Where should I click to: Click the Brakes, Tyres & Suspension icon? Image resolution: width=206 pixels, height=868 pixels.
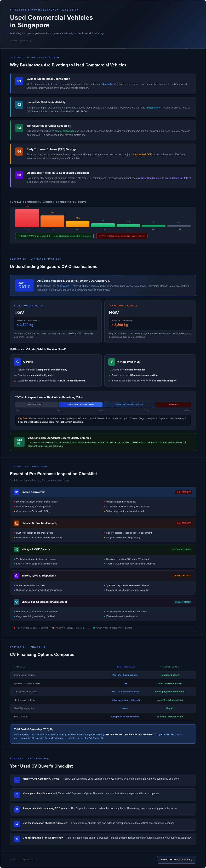coord(16,575)
